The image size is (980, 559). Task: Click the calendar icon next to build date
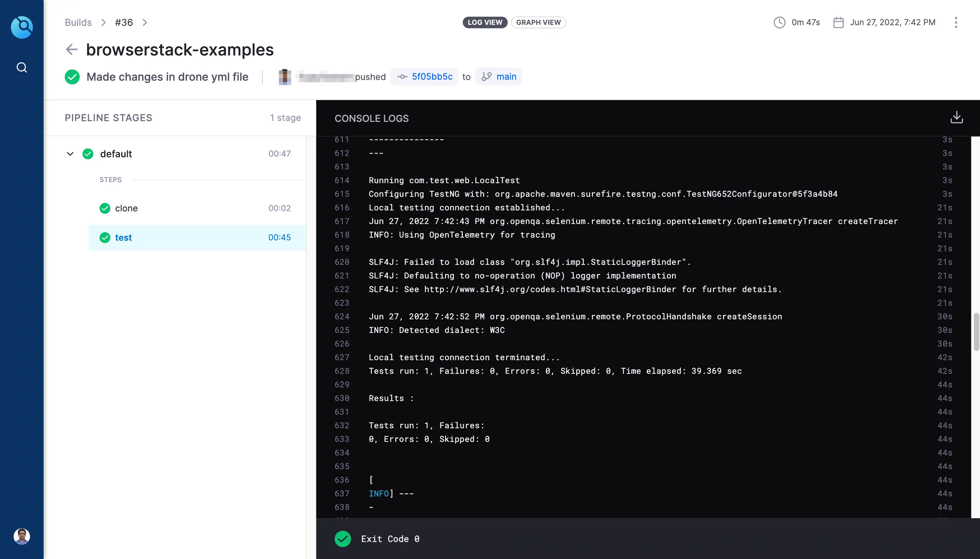[838, 22]
